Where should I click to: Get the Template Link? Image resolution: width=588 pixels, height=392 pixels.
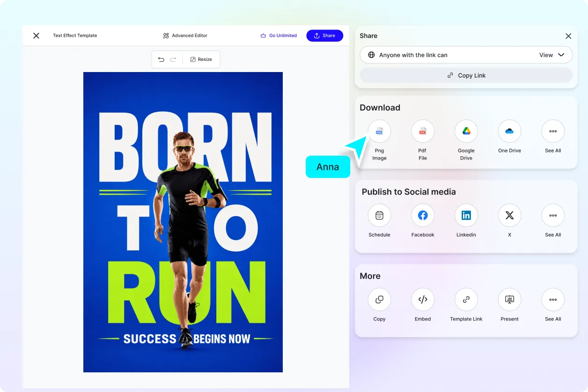coord(466,300)
